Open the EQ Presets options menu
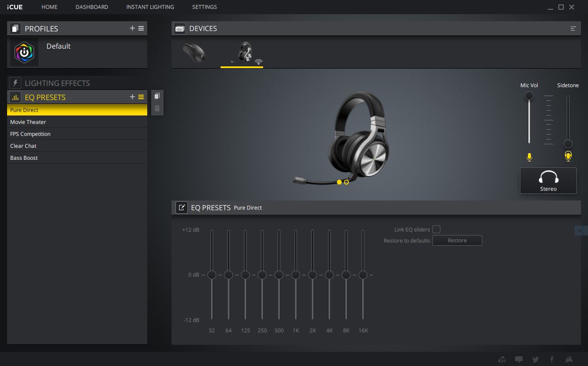This screenshot has width=588, height=366. tap(141, 97)
